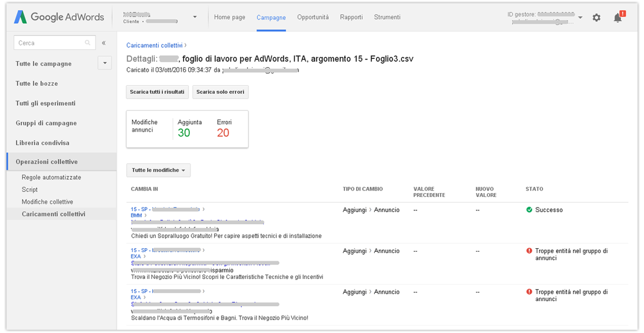This screenshot has height=333, width=644.
Task: Click the Successo status text
Action: (x=549, y=210)
